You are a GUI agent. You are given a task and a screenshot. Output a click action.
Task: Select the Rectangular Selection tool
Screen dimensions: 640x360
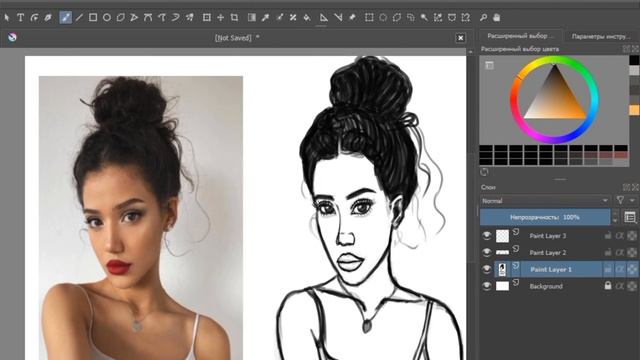pos(369,18)
